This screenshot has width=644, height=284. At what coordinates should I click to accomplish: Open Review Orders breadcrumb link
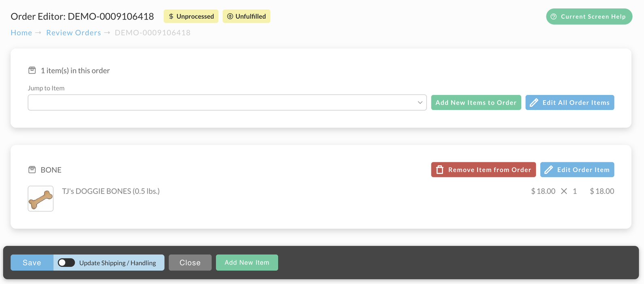pos(74,33)
